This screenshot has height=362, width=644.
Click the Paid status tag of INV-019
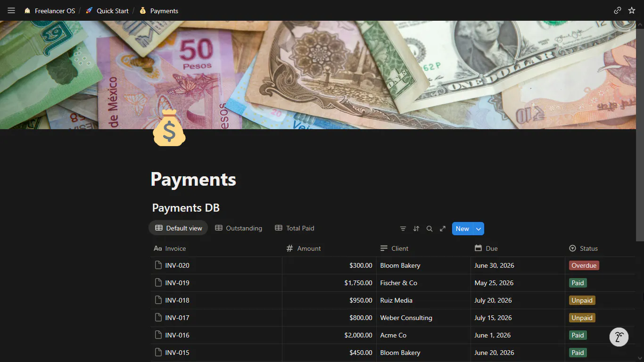(578, 283)
